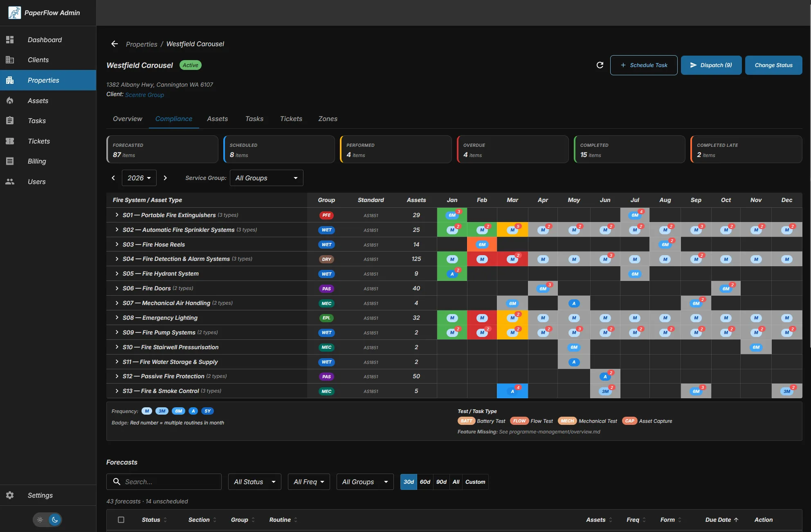Click the back arrow next to breadcrumbs

114,44
